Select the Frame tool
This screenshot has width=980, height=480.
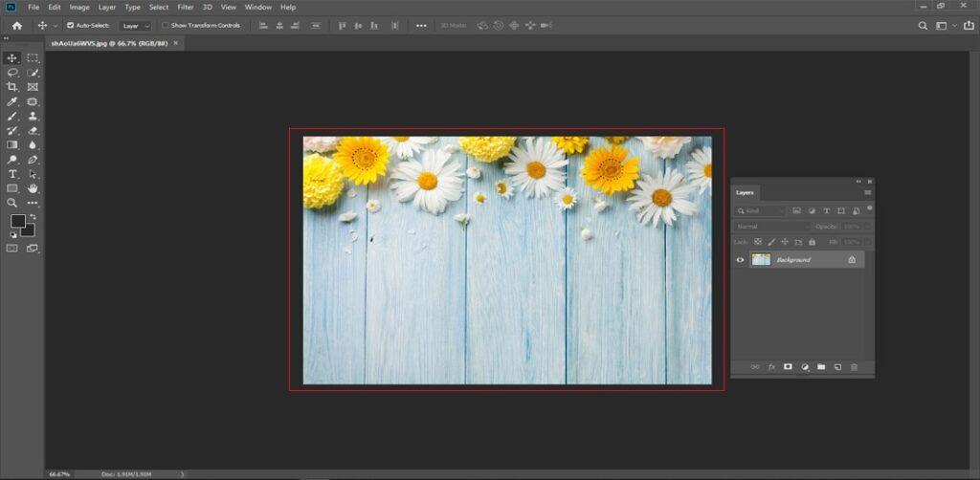coord(33,87)
